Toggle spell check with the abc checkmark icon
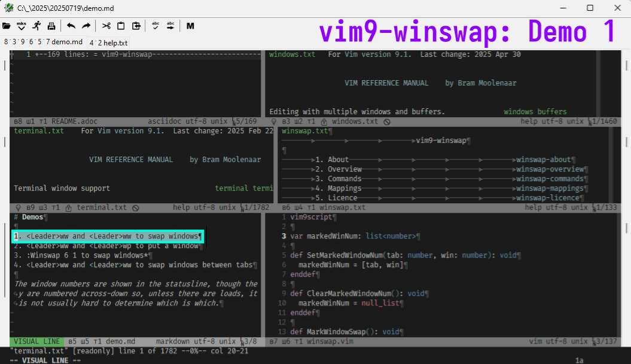The height and width of the screenshot is (364, 631). (x=156, y=26)
